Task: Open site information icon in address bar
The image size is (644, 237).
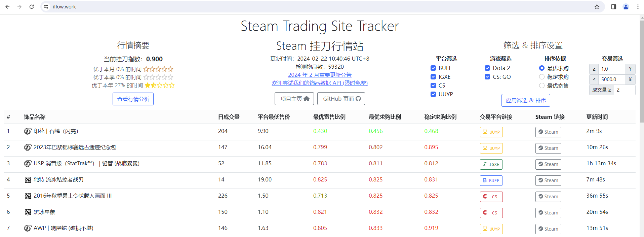Action: pyautogui.click(x=46, y=7)
